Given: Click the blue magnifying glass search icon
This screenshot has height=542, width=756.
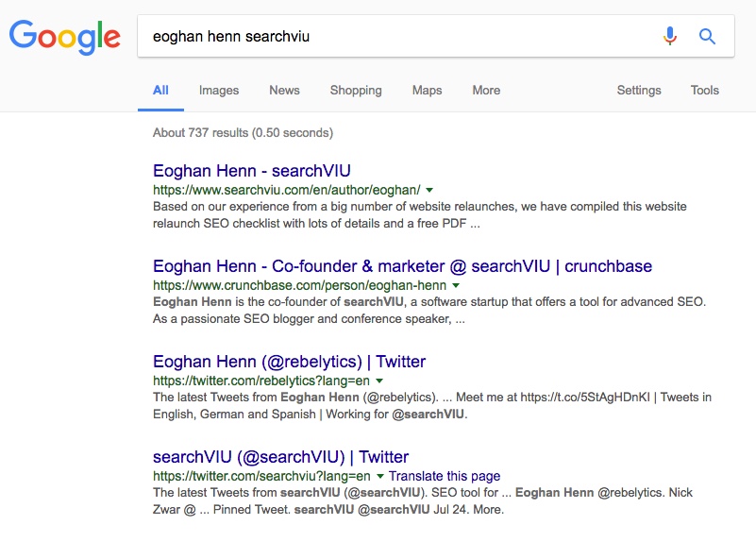Looking at the screenshot, I should point(707,36).
